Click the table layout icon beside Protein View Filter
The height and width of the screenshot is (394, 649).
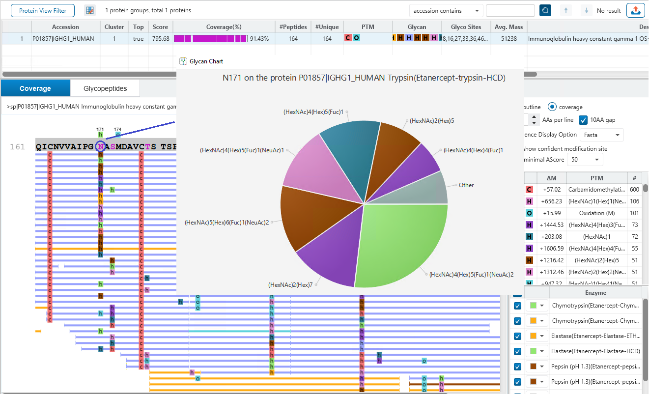tap(90, 10)
